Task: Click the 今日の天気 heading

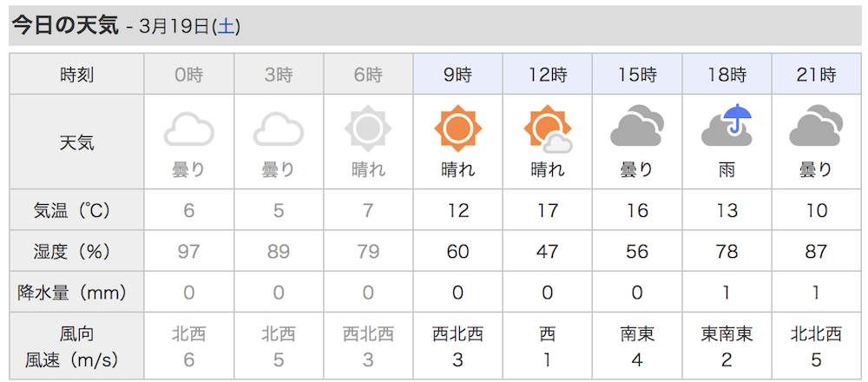Action: pos(66,26)
